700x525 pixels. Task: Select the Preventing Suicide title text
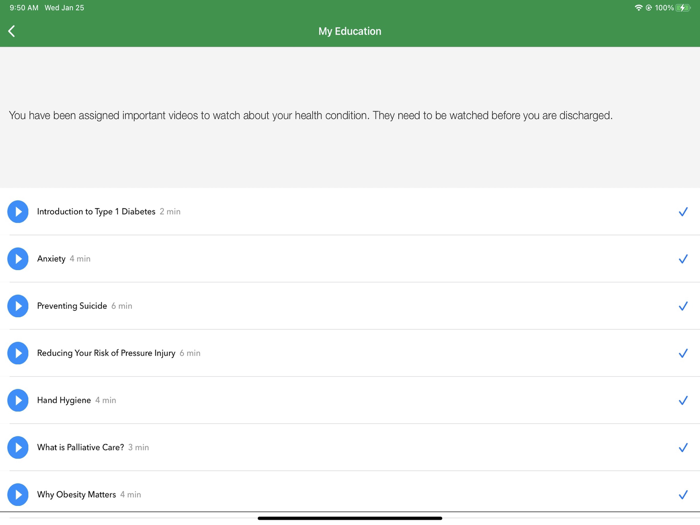coord(72,306)
